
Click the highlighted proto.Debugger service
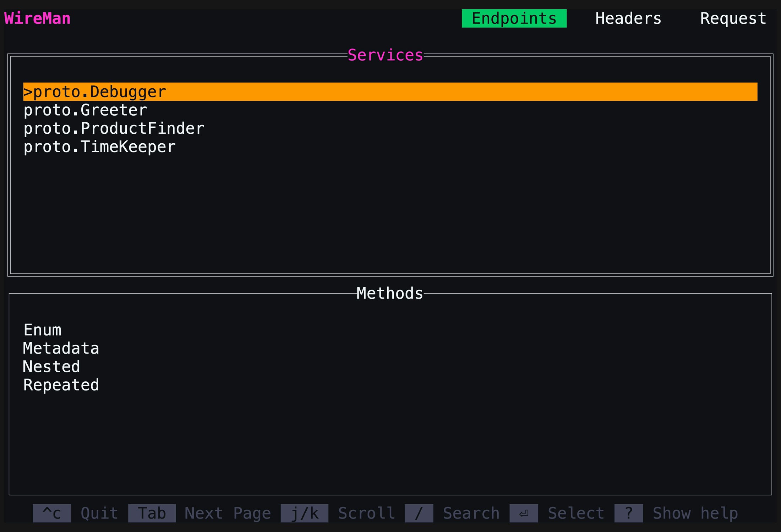click(94, 92)
